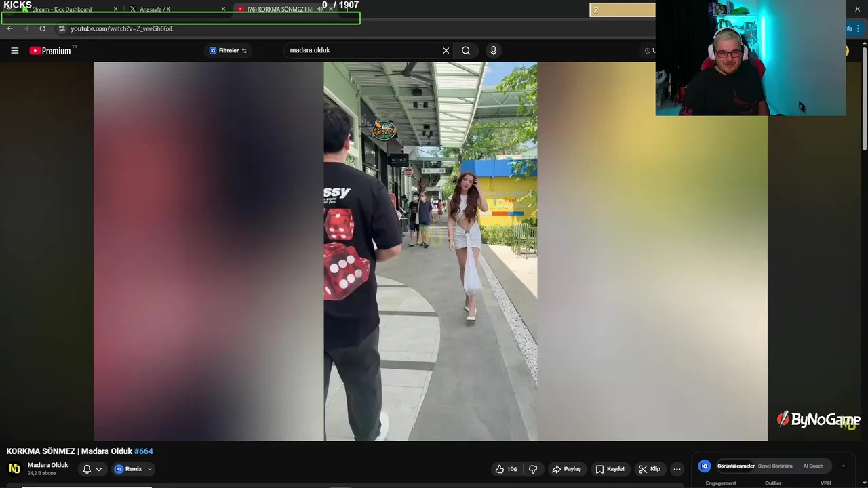Click the Engagement column label
The width and height of the screenshot is (868, 488).
[x=721, y=483]
